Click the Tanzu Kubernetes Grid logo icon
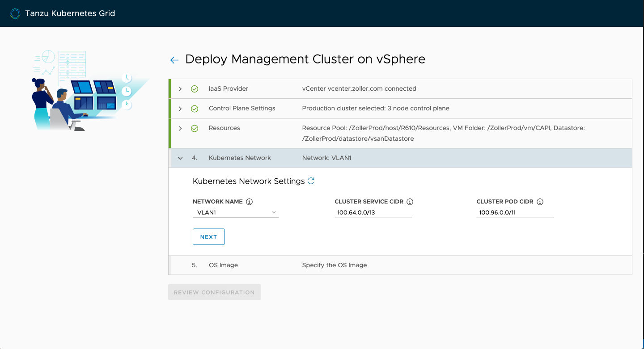 pos(15,13)
